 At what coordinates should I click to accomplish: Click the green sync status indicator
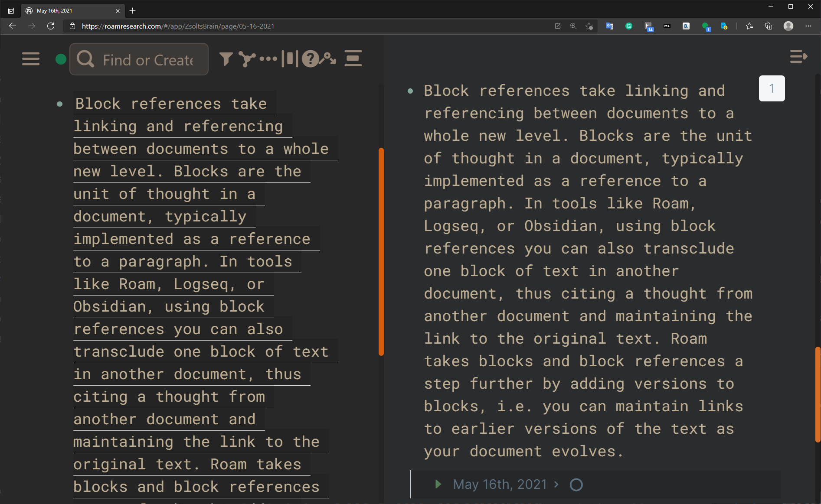(60, 59)
